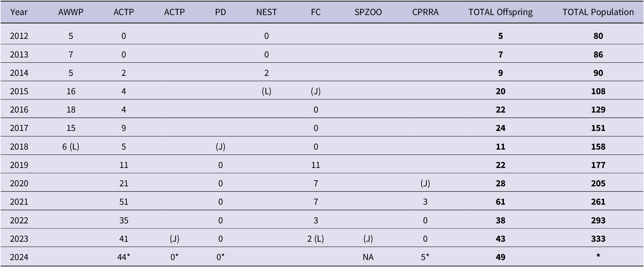
Task: Select the PD column header
Action: tap(220, 12)
